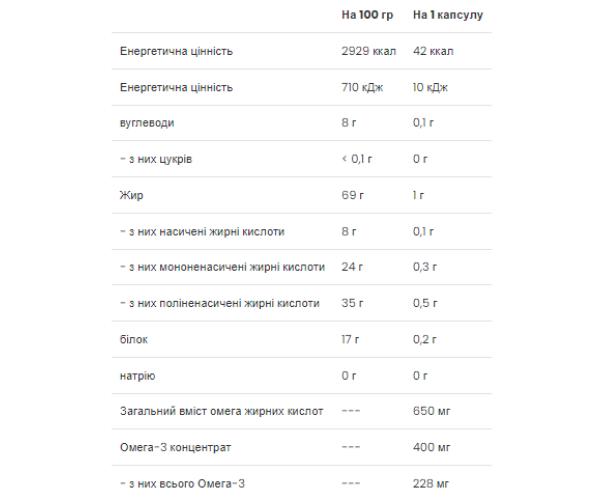Select the '2929 ккал' energy value

[x=368, y=51]
